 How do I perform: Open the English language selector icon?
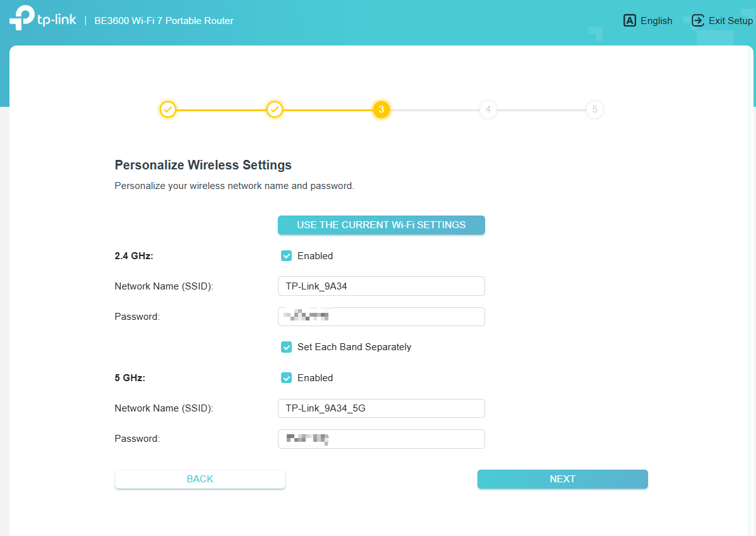630,20
